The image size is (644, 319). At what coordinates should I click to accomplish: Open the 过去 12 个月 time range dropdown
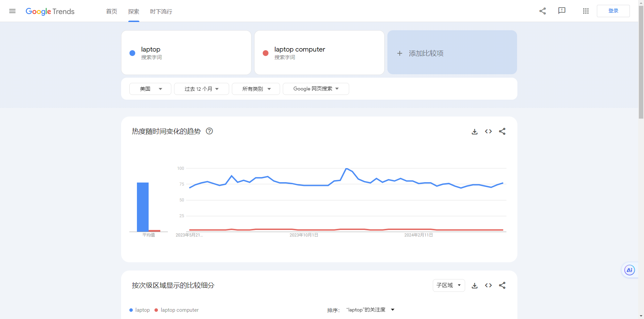pos(201,89)
